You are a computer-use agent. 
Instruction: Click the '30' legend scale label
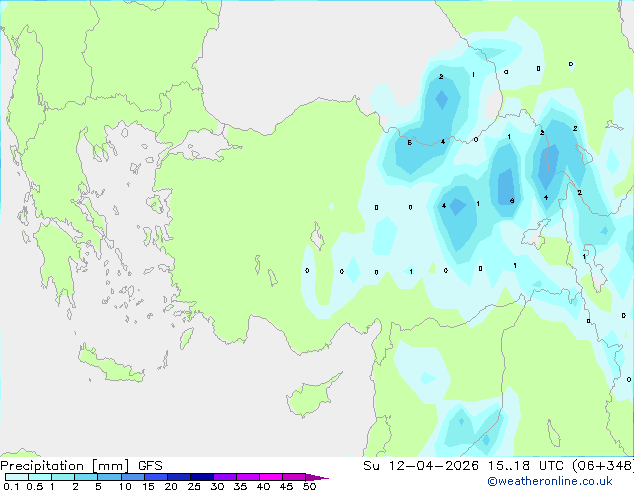(x=217, y=486)
